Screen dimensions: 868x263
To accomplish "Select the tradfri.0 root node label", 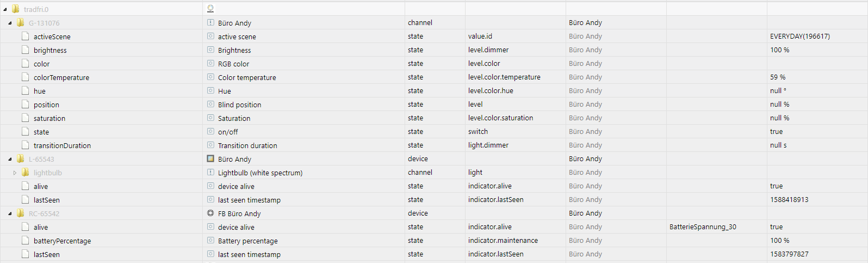I will [36, 9].
